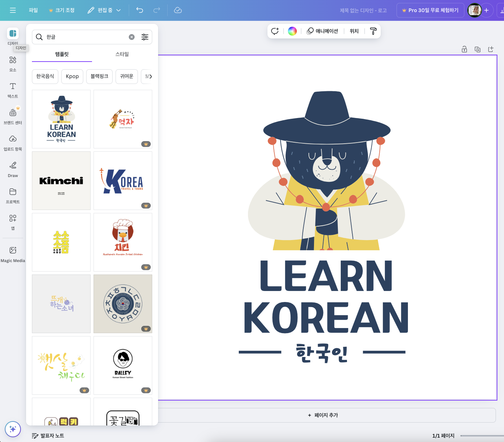Open 크기 조정 resize option
The height and width of the screenshot is (442, 504).
tap(62, 10)
